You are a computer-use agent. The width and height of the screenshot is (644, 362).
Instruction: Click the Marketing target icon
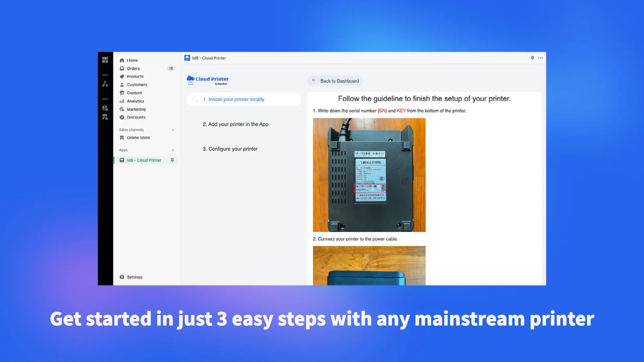(x=122, y=109)
